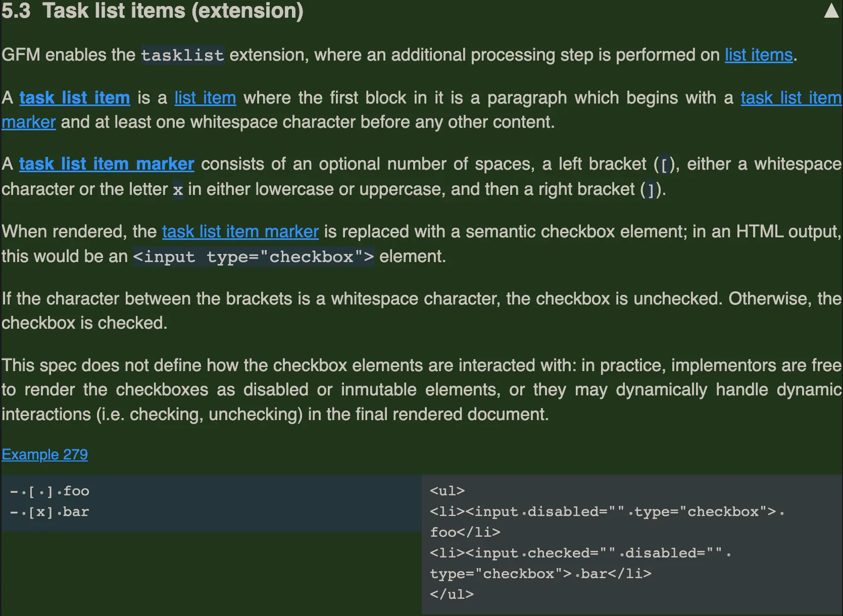Viewport: 843px width, 616px height.
Task: Click the 'marker' link starting the line
Action: tap(29, 122)
